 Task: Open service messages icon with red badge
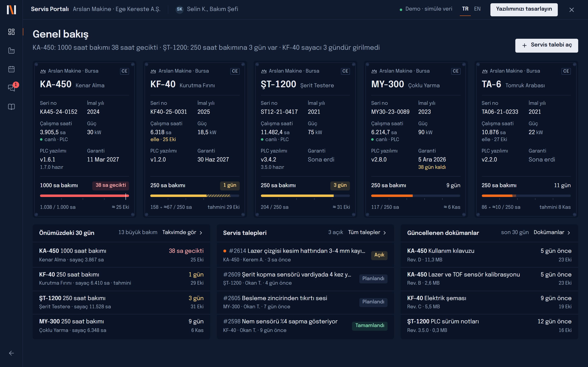11,88
